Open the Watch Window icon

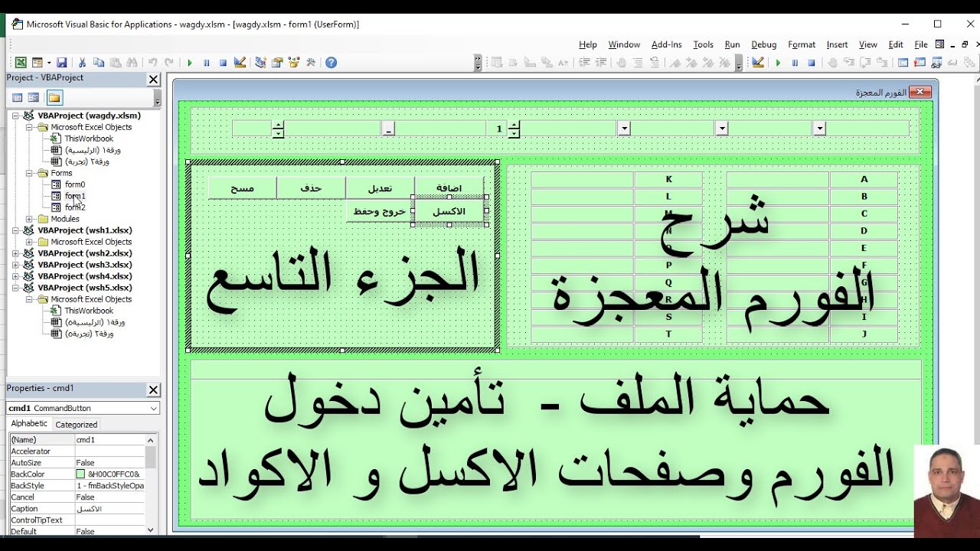tap(937, 63)
